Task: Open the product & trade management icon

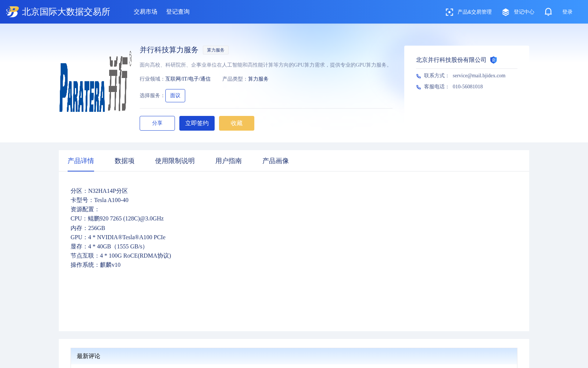Action: click(449, 12)
